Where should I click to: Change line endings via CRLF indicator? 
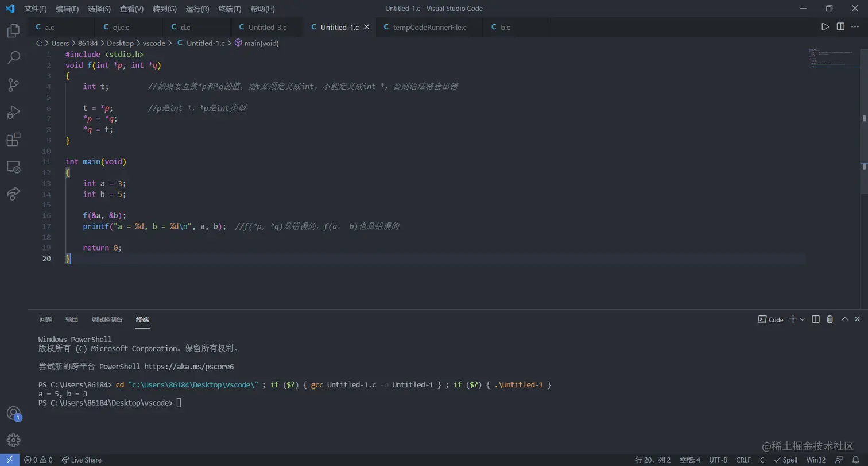tap(743, 460)
